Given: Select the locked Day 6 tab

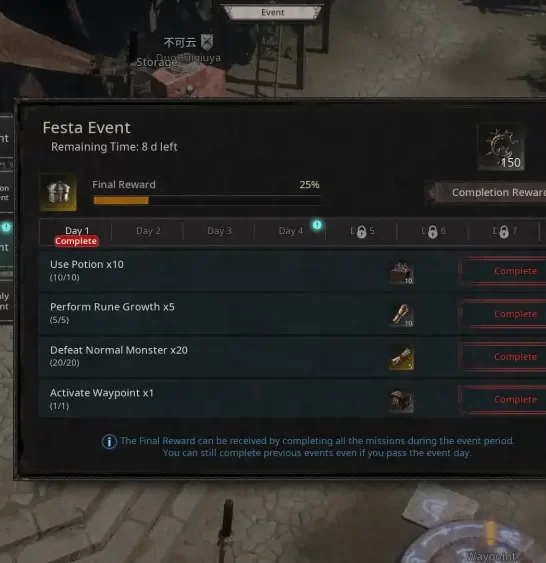Looking at the screenshot, I should tap(433, 231).
